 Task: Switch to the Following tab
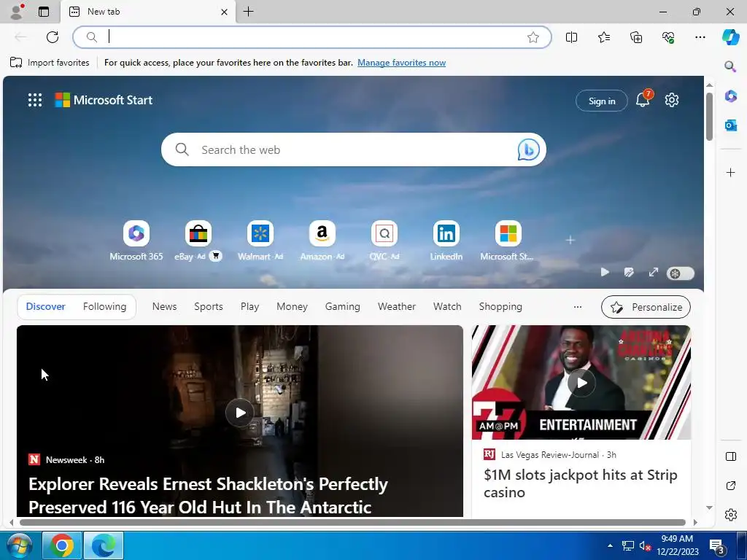pyautogui.click(x=105, y=307)
